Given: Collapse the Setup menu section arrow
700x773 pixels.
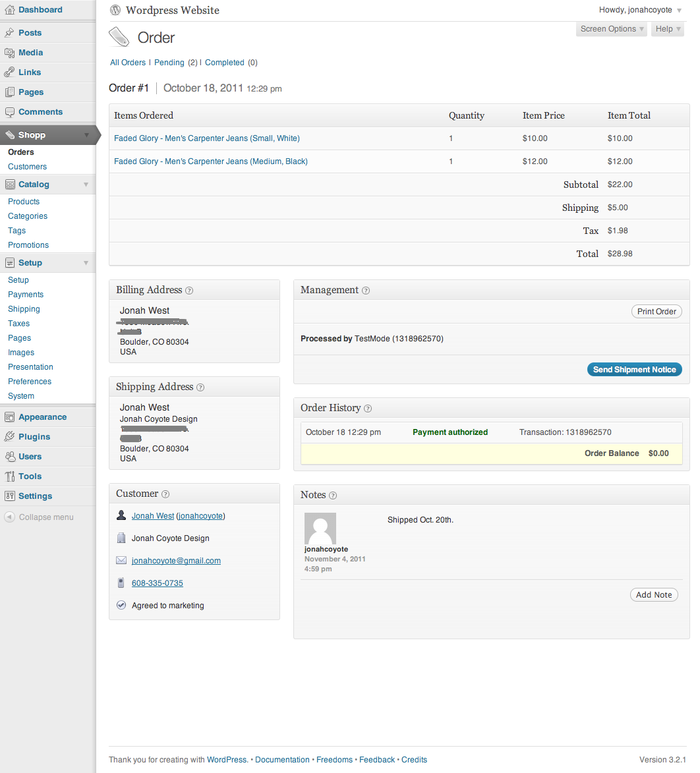Looking at the screenshot, I should click(86, 263).
